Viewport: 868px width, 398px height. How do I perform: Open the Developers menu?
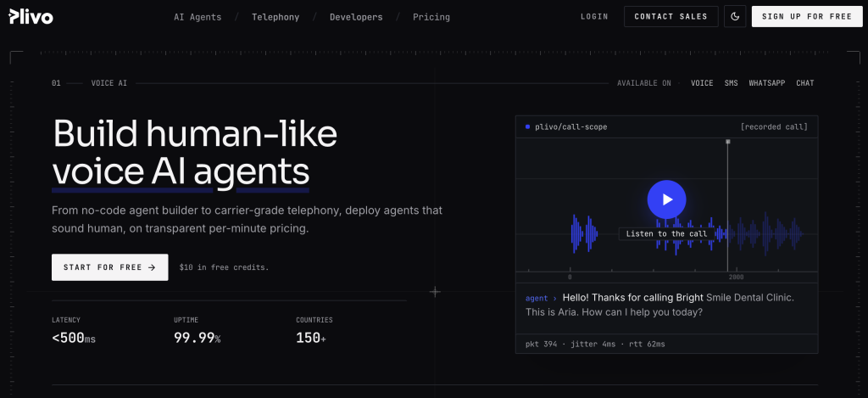(356, 17)
